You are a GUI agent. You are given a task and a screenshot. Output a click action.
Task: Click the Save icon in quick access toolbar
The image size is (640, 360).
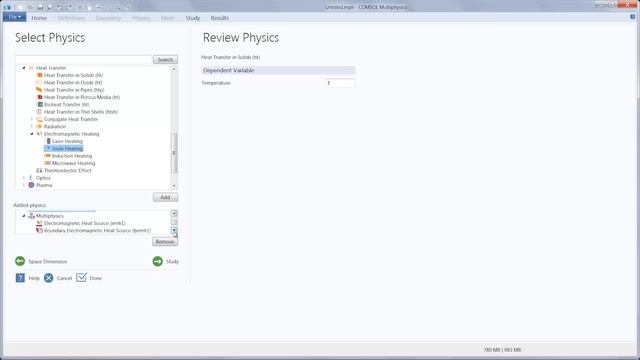(x=40, y=7)
